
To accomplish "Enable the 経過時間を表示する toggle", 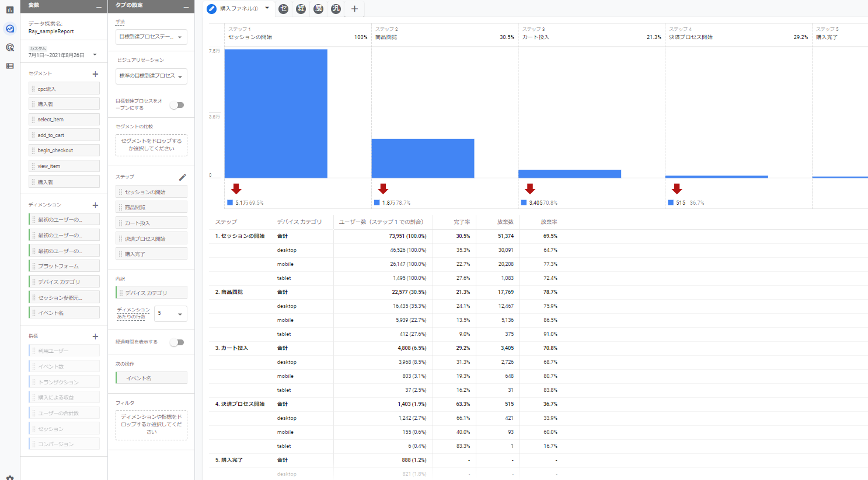I will [177, 342].
